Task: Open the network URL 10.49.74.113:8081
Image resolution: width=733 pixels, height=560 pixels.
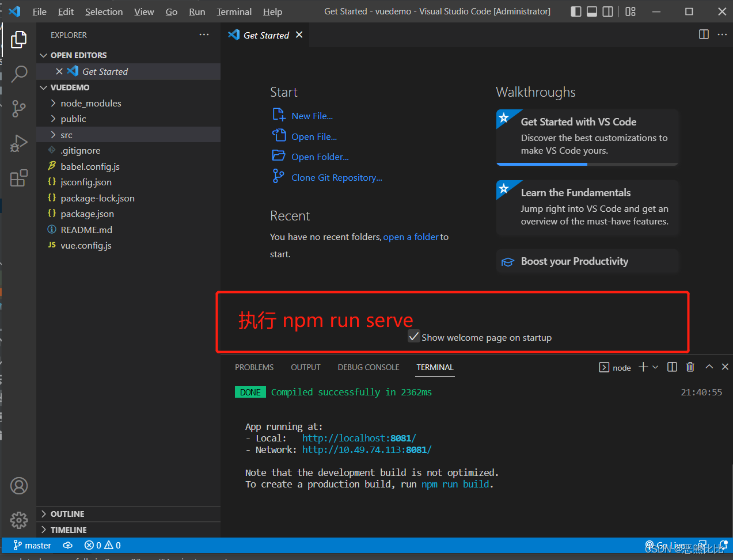Action: click(x=367, y=449)
